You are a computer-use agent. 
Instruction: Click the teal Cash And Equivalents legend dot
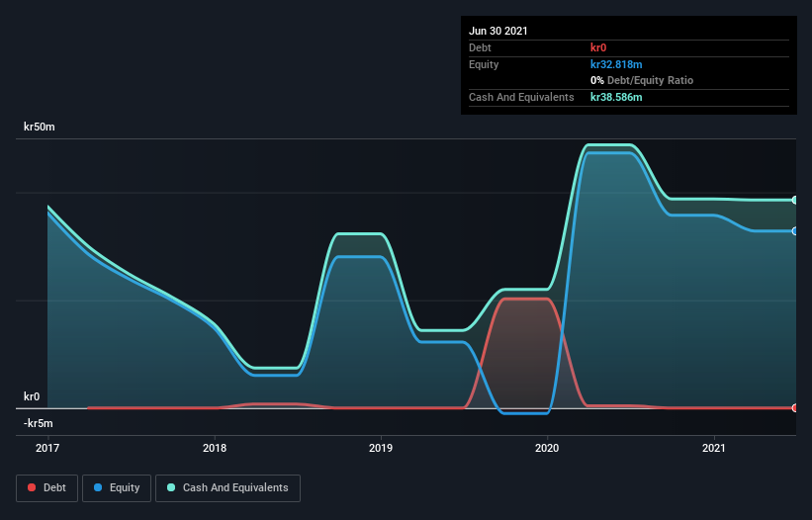pos(171,487)
